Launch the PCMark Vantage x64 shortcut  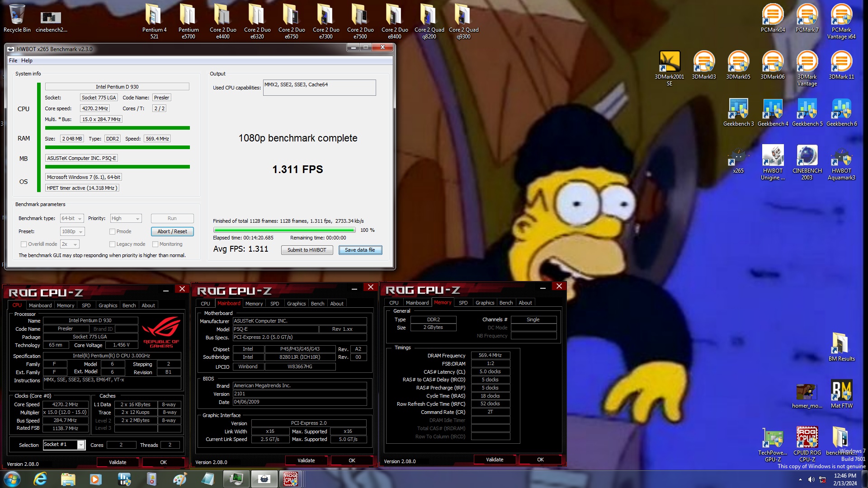[x=841, y=21]
